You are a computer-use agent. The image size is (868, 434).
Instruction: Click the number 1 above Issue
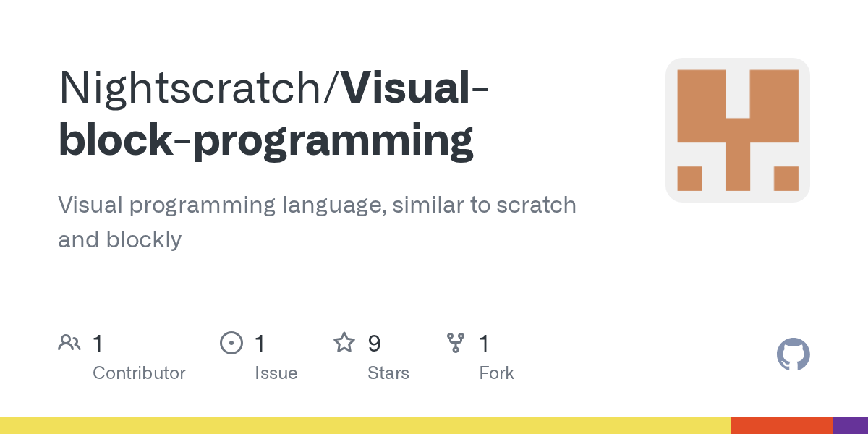260,344
